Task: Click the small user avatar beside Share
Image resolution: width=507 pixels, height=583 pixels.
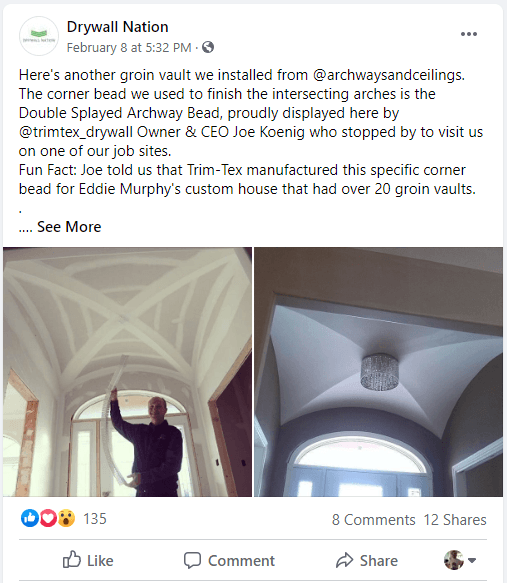Action: 454,560
